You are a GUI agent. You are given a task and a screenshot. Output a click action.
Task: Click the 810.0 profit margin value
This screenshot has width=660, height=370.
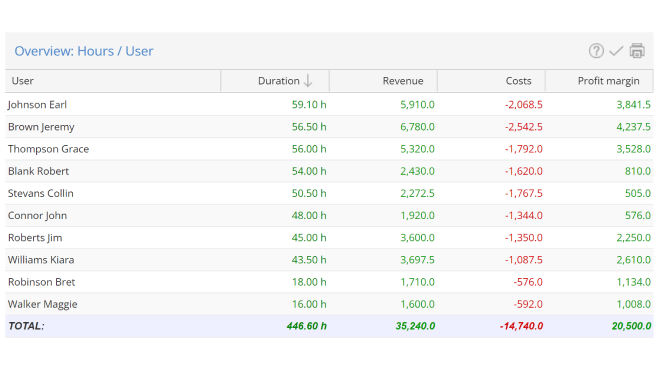coord(638,171)
